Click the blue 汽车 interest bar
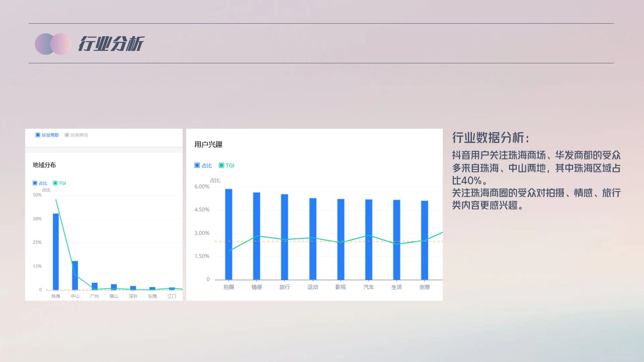This screenshot has width=644, height=362. 369,239
